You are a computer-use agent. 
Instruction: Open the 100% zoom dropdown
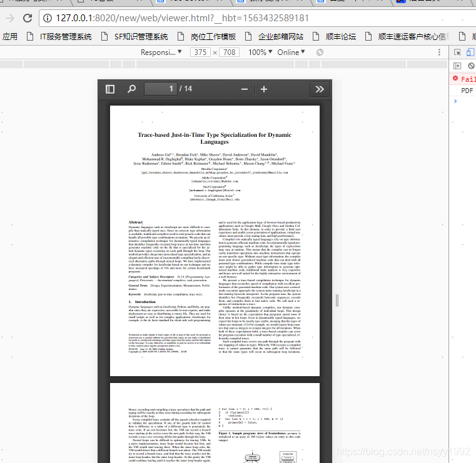[x=260, y=52]
